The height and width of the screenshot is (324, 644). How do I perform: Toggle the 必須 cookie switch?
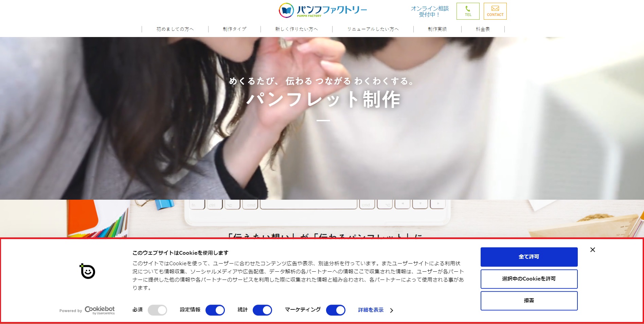[157, 310]
